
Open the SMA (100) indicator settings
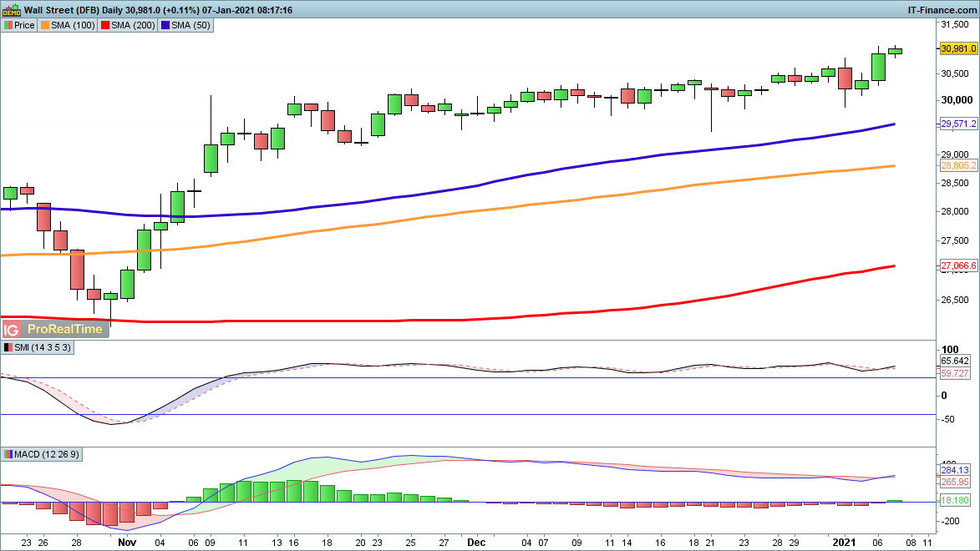coord(71,25)
